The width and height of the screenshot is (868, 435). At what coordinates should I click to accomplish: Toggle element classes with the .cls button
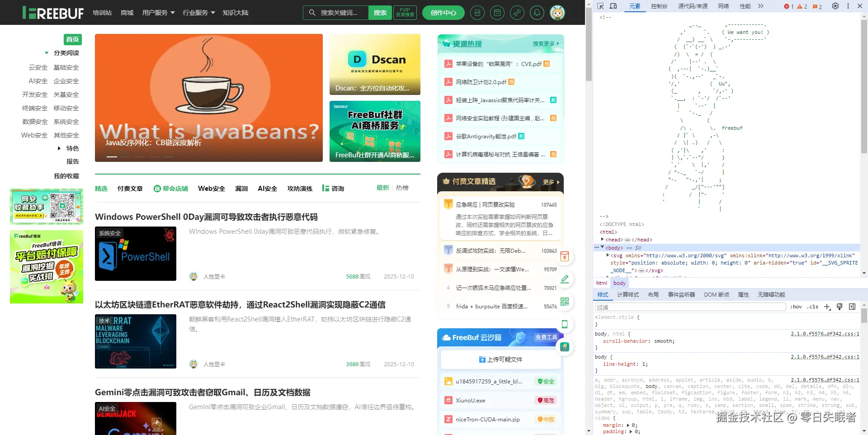point(812,307)
